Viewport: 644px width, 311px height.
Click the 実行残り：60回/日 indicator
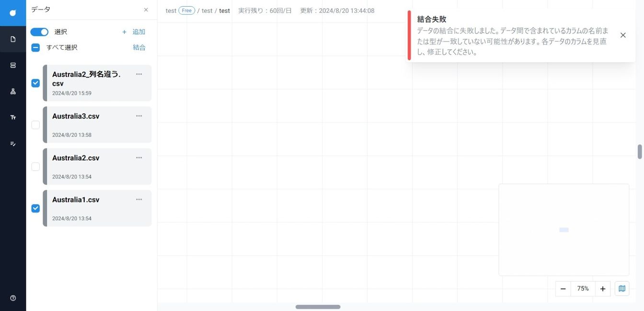coord(265,11)
